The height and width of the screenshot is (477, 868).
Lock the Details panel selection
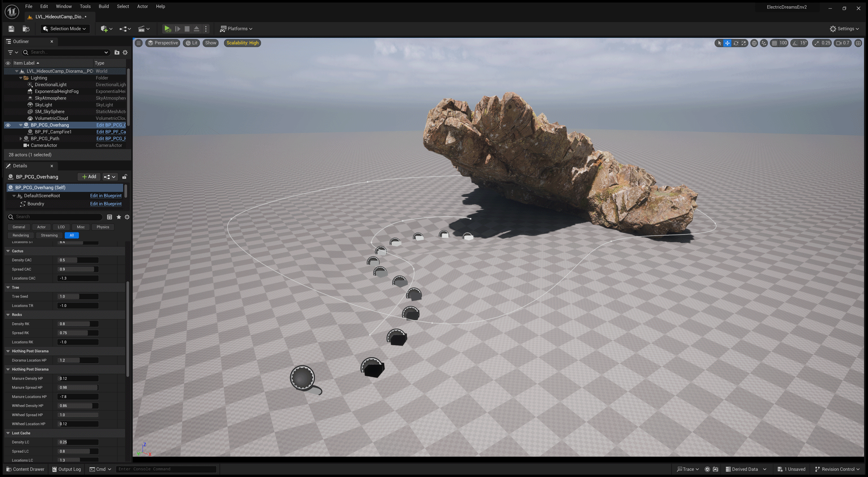coord(125,177)
